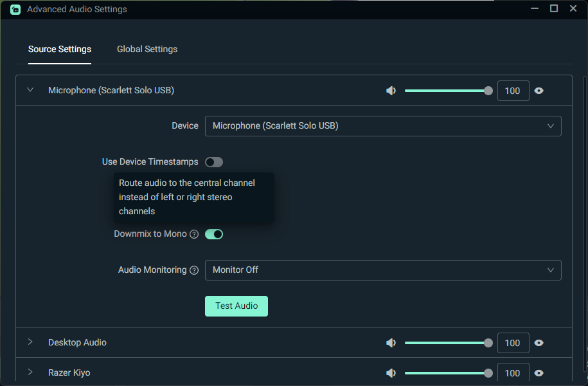588x386 pixels.
Task: Click the Streamlabs logo in the title bar
Action: (x=15, y=9)
